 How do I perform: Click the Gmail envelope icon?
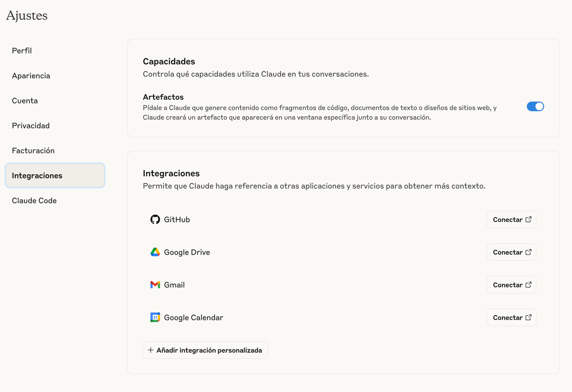[x=155, y=284]
